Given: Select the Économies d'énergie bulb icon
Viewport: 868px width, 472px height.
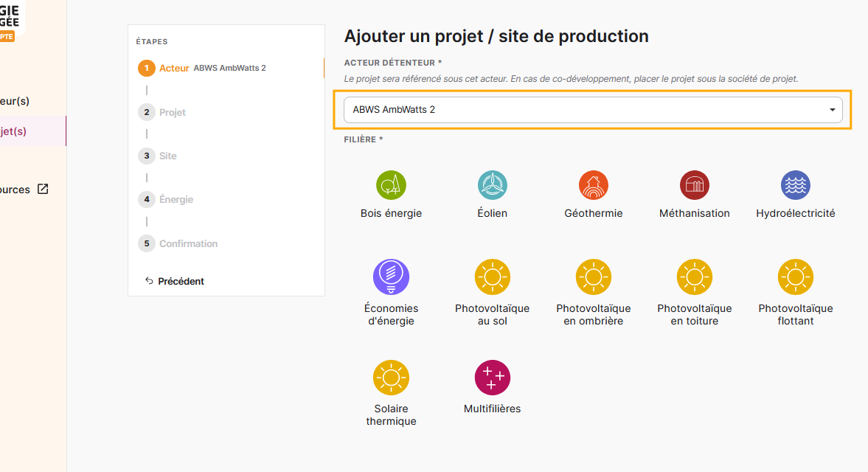Looking at the screenshot, I should 391,277.
